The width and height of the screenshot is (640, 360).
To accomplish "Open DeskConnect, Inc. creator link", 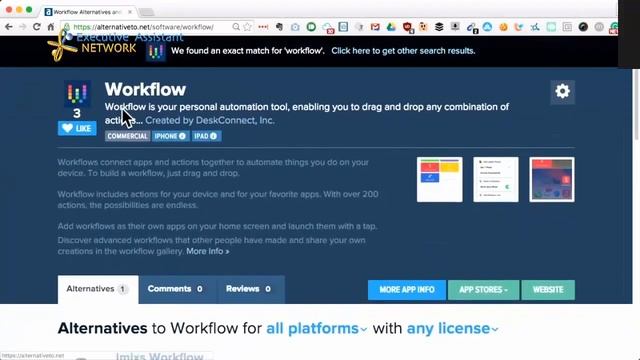I will point(235,120).
